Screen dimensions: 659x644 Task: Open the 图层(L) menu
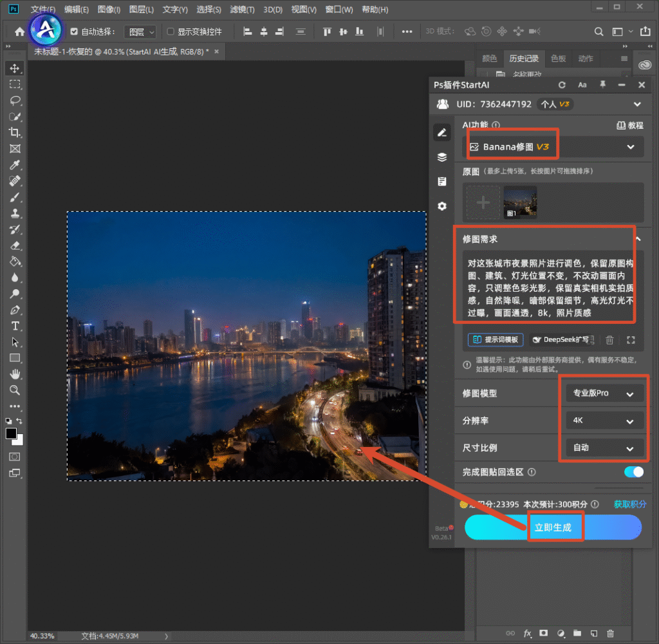141,9
